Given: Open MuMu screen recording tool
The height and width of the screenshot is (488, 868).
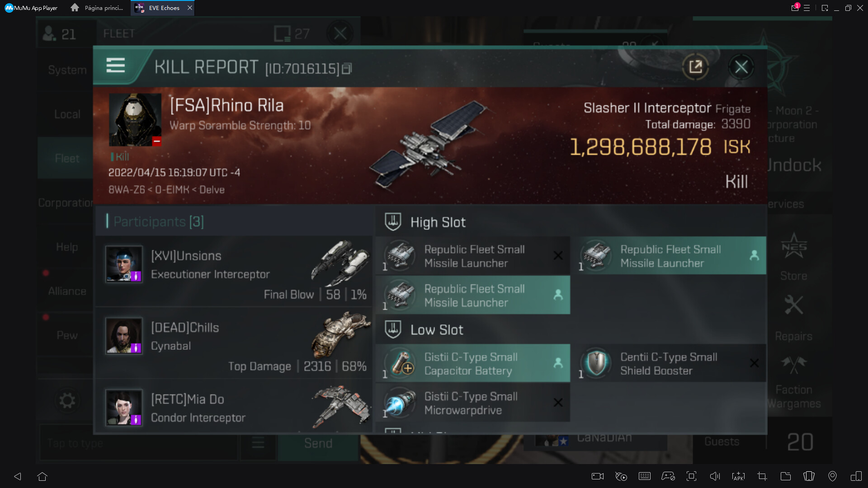Looking at the screenshot, I should (598, 476).
